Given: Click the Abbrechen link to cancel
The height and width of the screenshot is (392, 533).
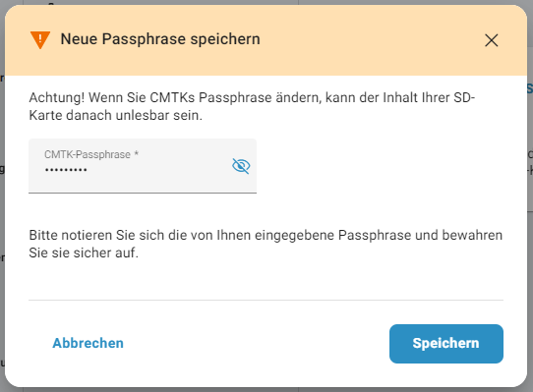Looking at the screenshot, I should pyautogui.click(x=88, y=343).
